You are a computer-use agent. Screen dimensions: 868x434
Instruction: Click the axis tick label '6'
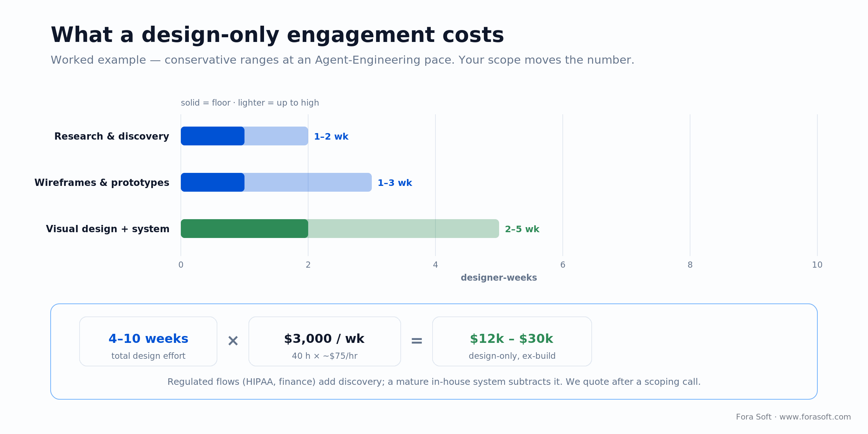pos(563,265)
